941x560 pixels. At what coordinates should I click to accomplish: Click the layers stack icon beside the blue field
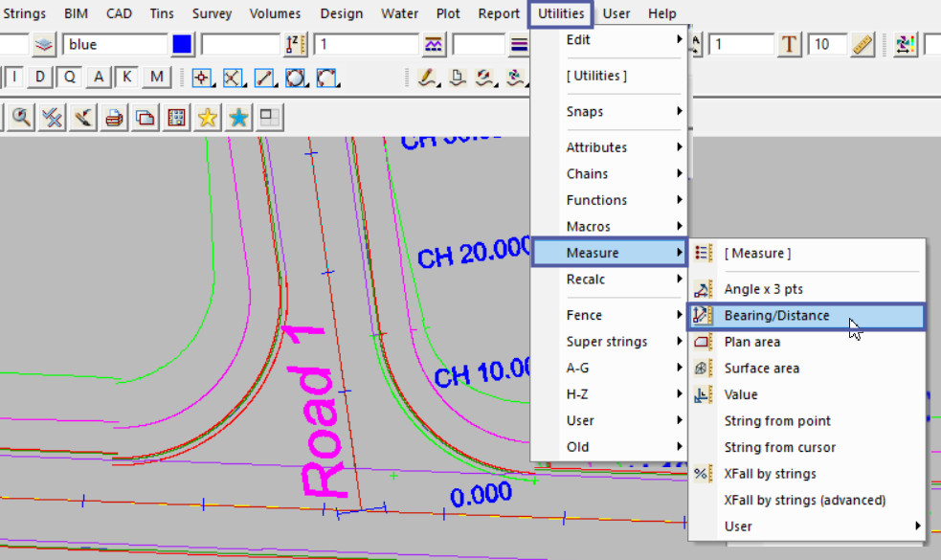[x=44, y=45]
